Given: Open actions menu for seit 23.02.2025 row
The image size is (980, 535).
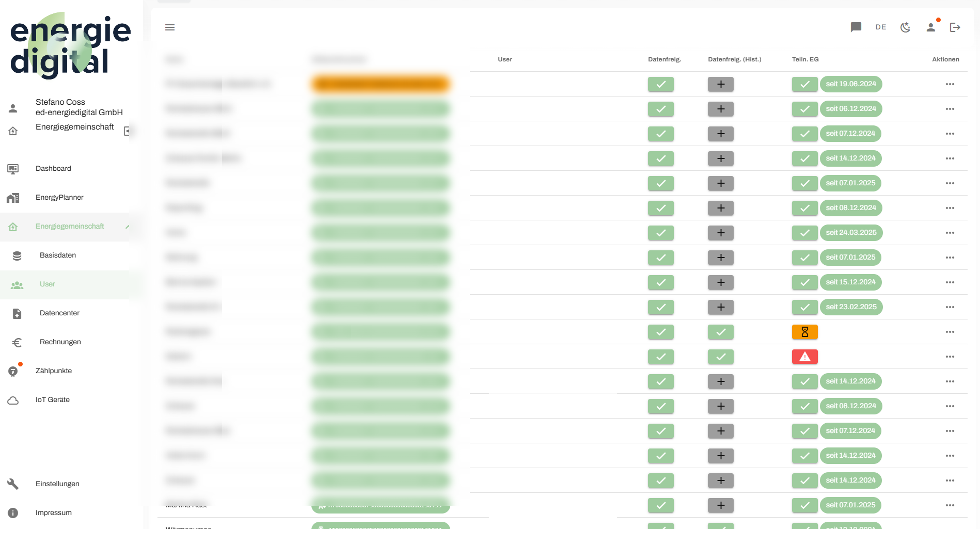Looking at the screenshot, I should 949,307.
